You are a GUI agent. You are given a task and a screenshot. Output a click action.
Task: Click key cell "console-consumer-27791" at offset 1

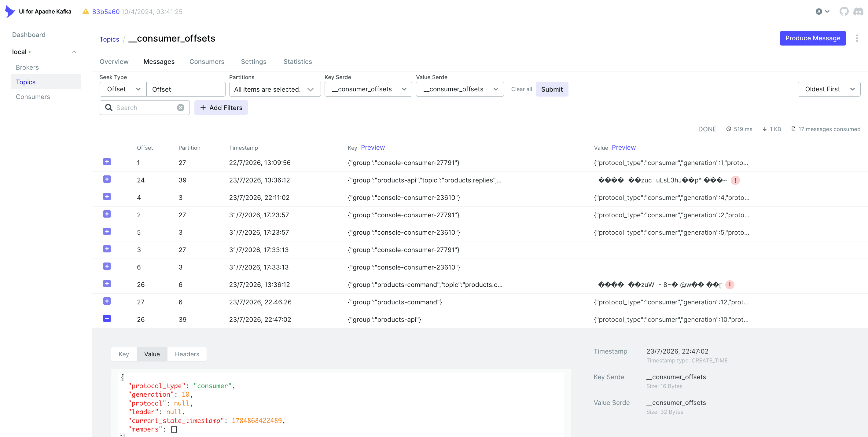pyautogui.click(x=404, y=163)
